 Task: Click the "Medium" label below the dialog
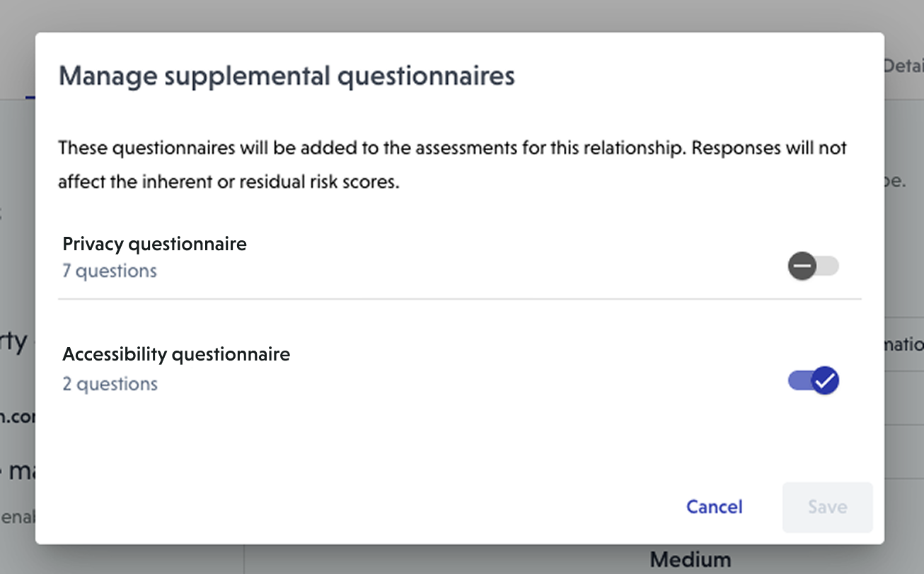[690, 559]
